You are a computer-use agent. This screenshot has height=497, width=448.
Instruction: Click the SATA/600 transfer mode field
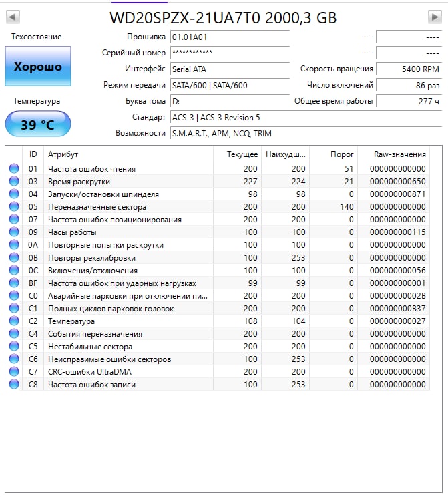[x=230, y=86]
